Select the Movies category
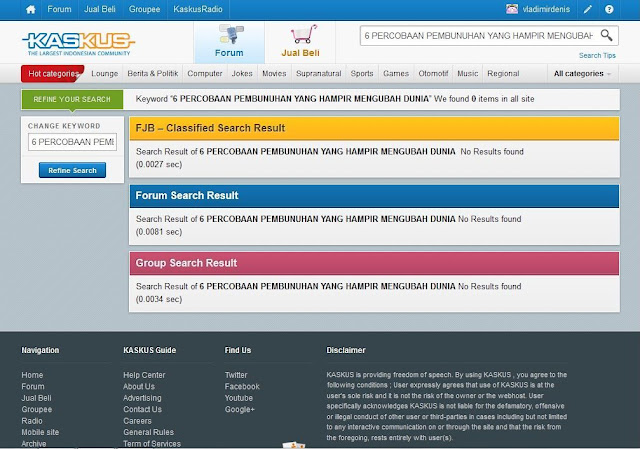 274,74
